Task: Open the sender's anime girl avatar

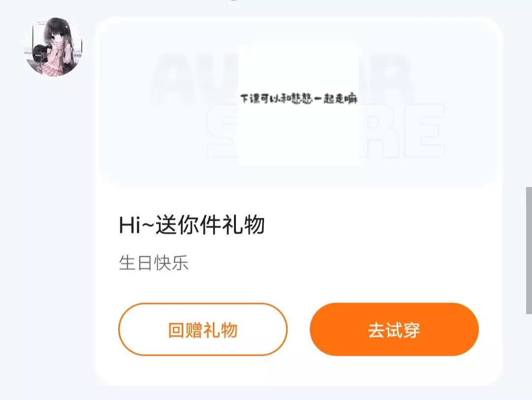Action: pos(53,47)
